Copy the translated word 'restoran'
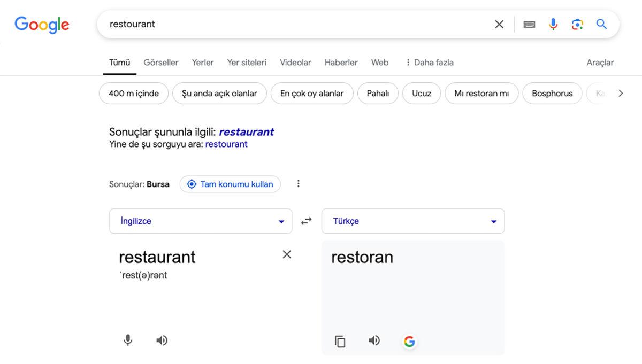This screenshot has height=364, width=642. click(340, 340)
